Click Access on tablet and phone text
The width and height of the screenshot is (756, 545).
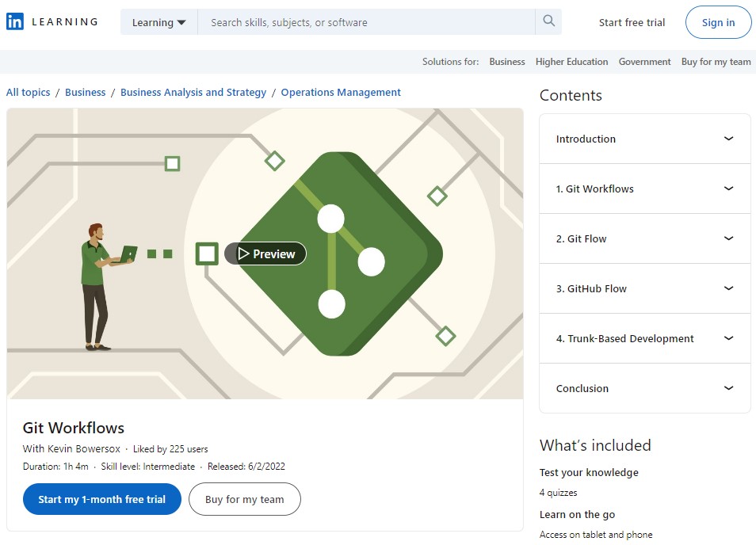[x=596, y=535]
